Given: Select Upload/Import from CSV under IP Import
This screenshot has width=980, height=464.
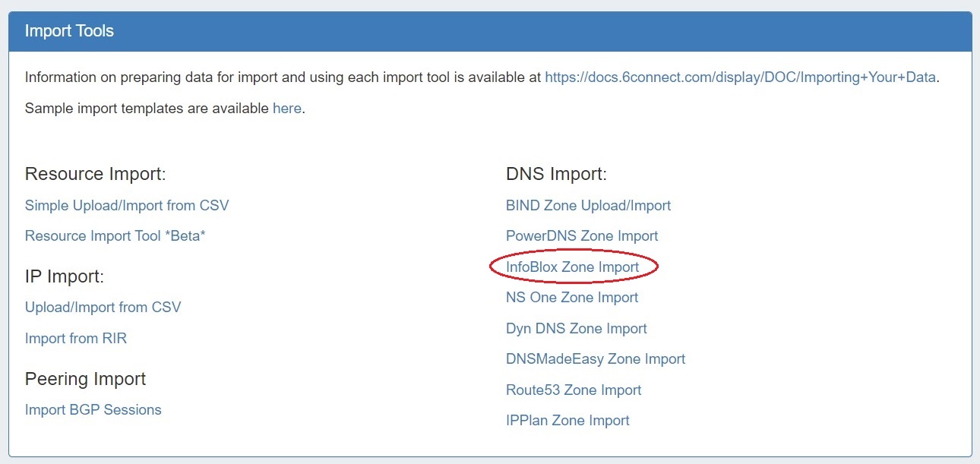Looking at the screenshot, I should pos(103,307).
